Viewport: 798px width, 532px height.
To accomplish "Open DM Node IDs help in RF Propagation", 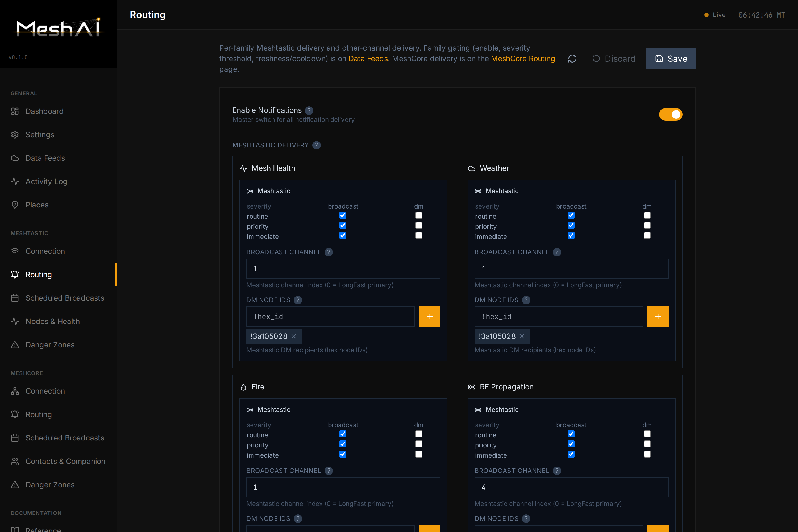I will coord(526,518).
